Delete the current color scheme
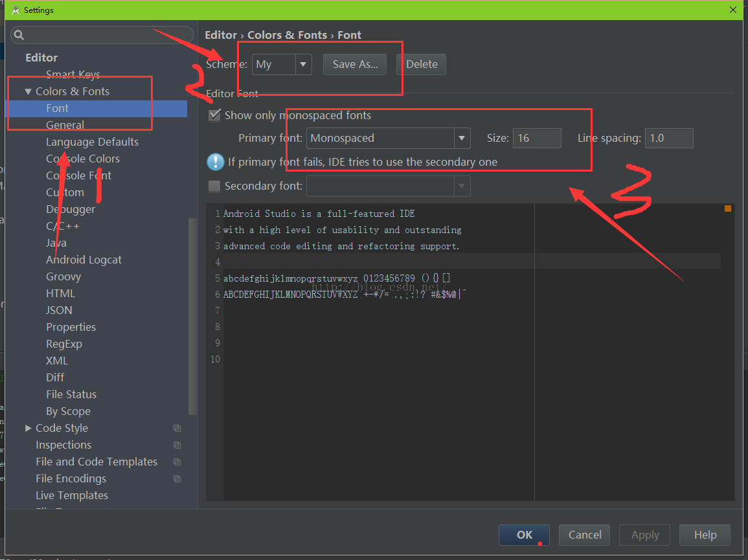Viewport: 748px width, 560px height. click(421, 64)
